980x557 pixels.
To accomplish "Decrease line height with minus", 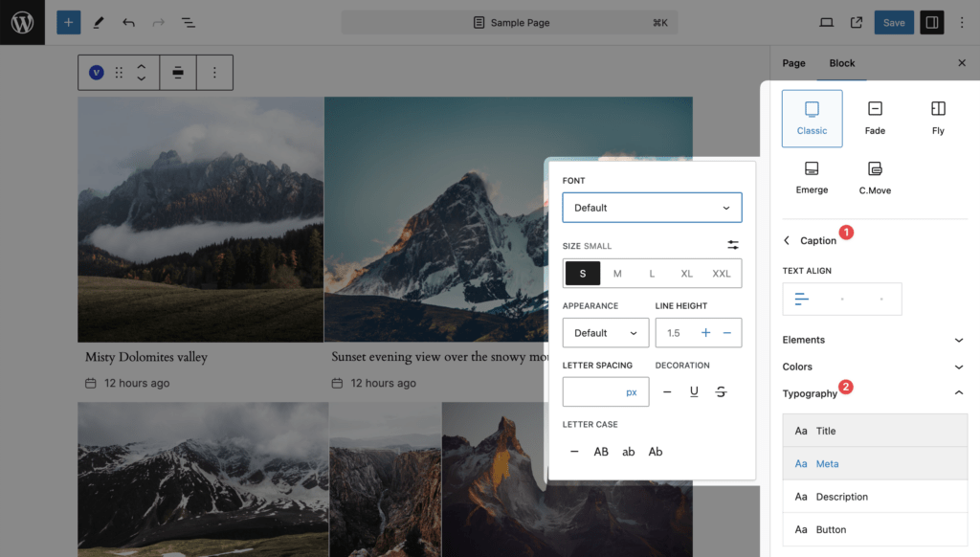I will (727, 333).
